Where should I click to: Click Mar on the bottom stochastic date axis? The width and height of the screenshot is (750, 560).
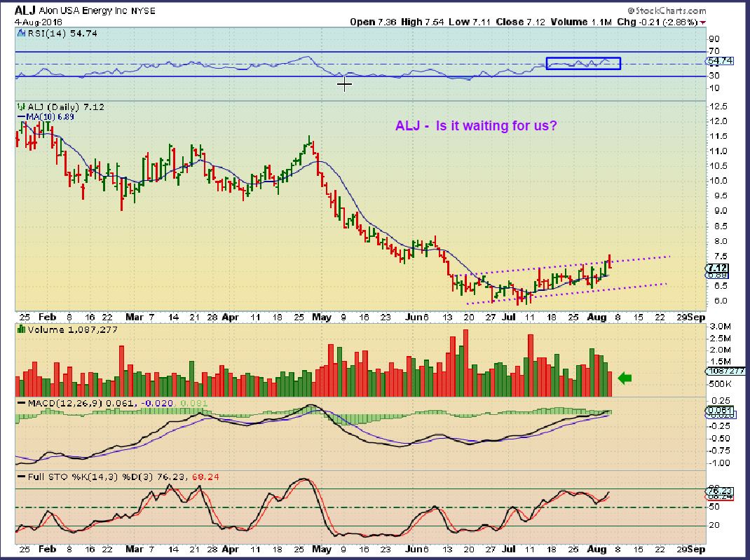pos(135,549)
